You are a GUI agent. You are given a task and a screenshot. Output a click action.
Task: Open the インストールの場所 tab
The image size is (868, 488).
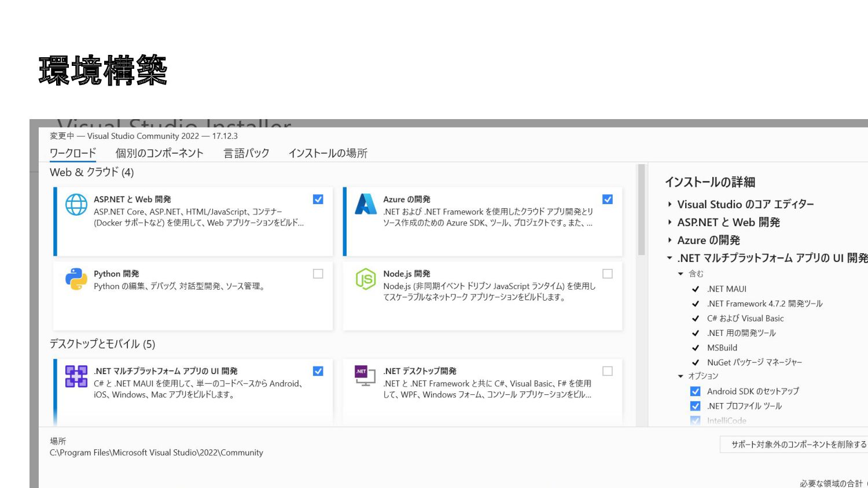(328, 153)
